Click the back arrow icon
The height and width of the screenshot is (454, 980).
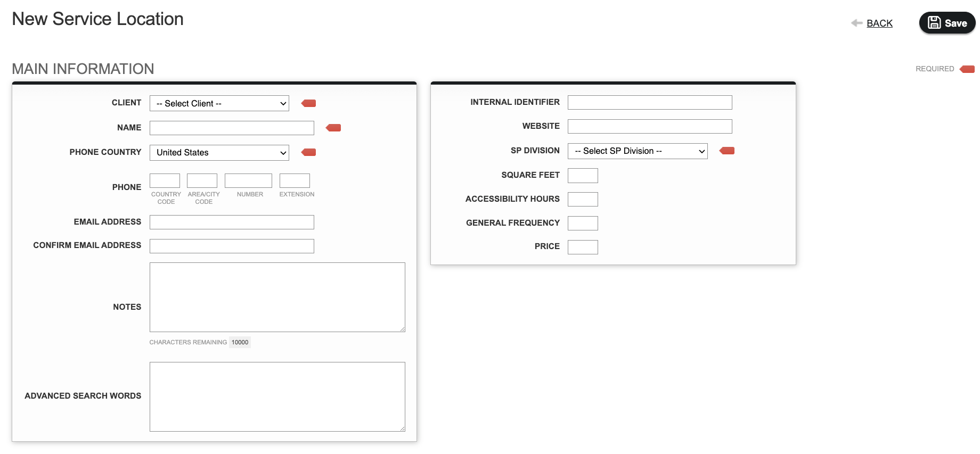[x=856, y=23]
